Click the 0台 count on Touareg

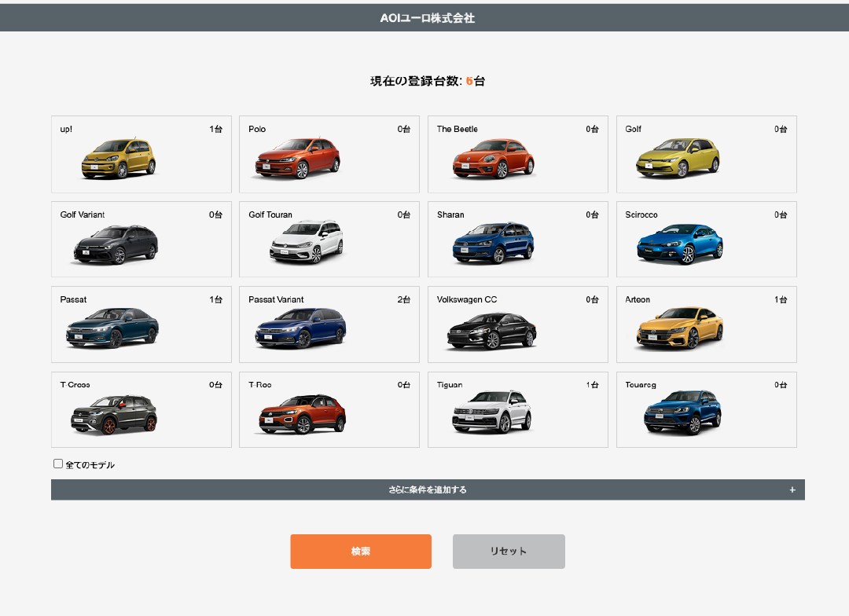click(x=781, y=385)
